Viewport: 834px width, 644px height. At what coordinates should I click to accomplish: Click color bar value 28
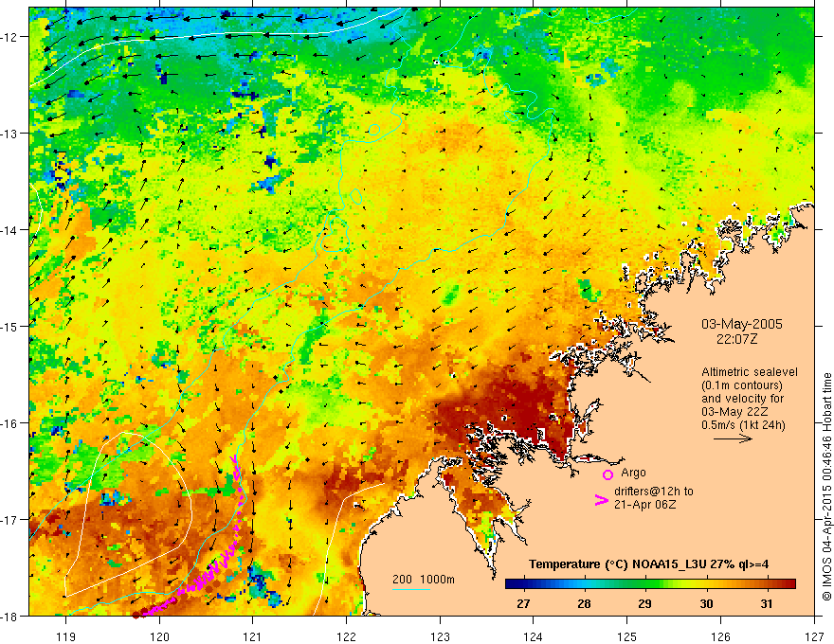[584, 603]
